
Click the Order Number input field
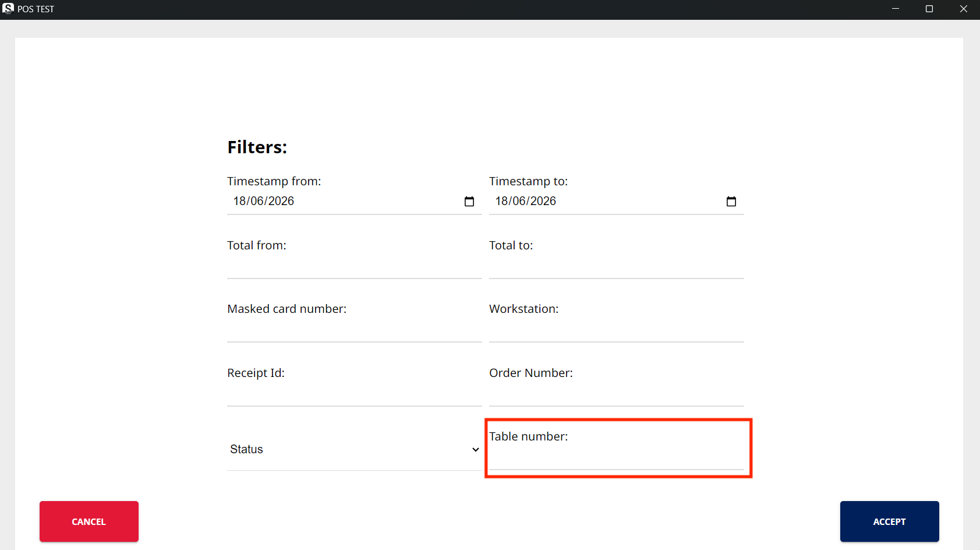pos(616,393)
